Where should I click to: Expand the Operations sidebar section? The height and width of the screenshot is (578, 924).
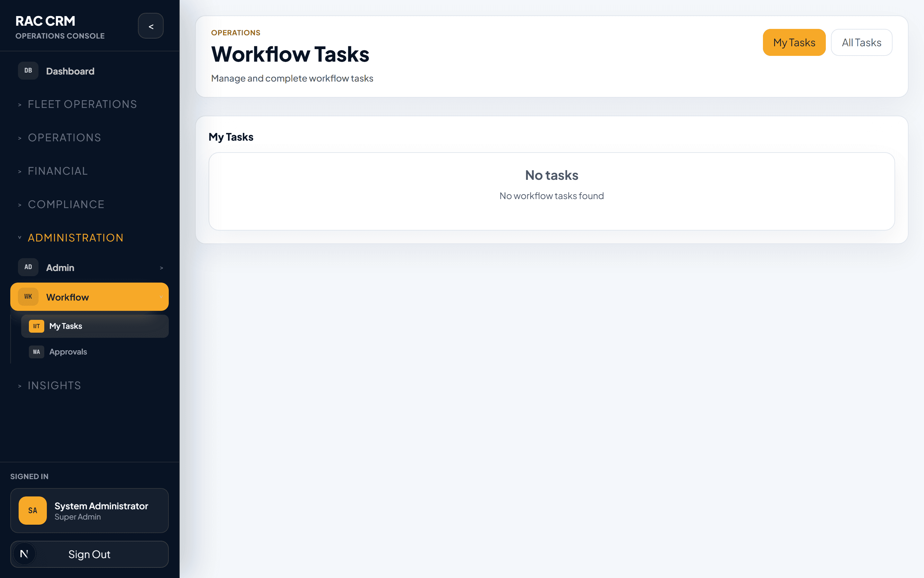60,138
